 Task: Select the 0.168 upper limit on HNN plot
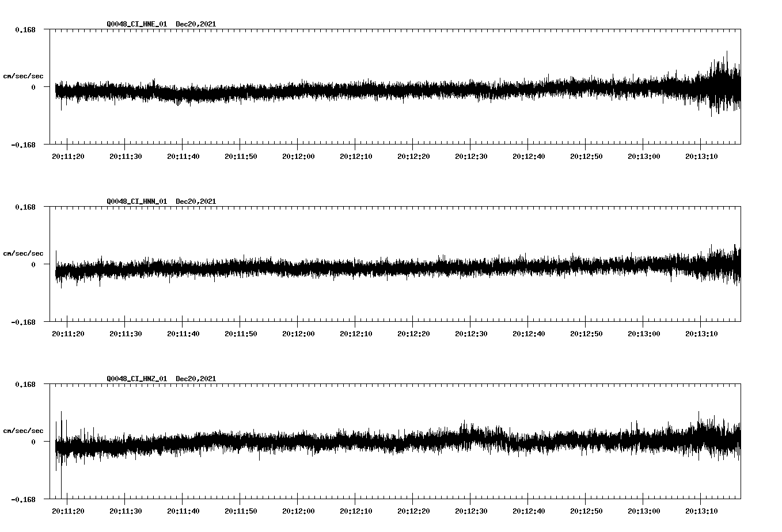[25, 207]
